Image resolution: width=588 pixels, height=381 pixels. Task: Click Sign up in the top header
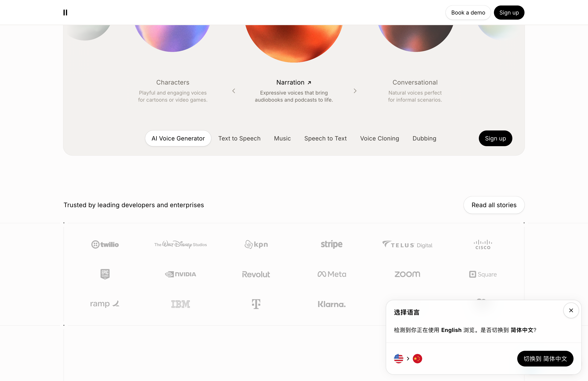[509, 13]
